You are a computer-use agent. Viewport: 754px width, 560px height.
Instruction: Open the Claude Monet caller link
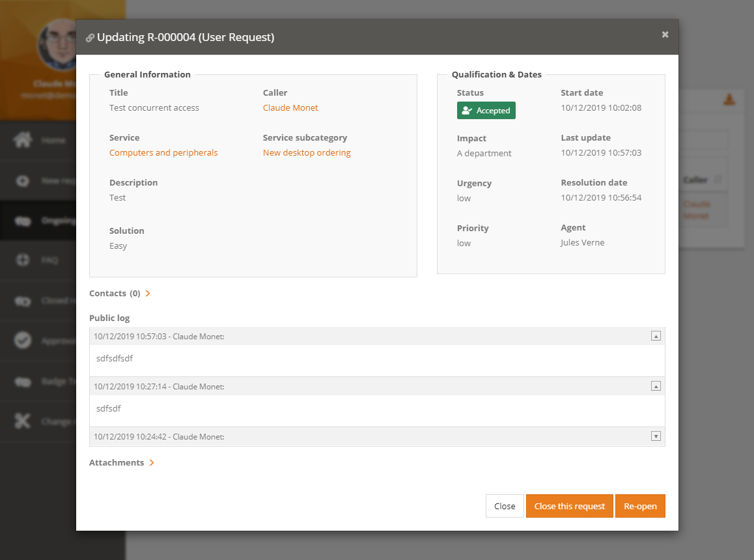tap(290, 107)
